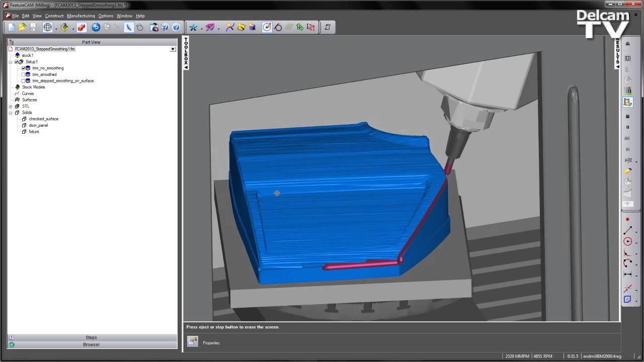Save the current file
The image size is (644, 362).
33,27
